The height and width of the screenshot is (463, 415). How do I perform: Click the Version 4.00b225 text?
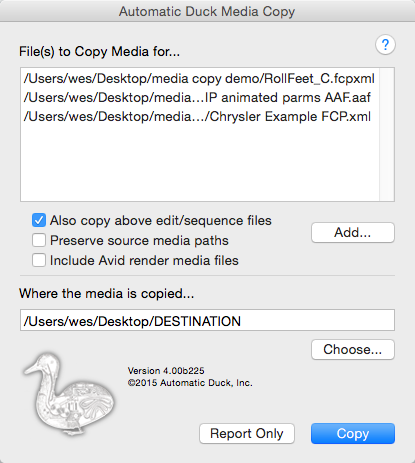coord(166,371)
